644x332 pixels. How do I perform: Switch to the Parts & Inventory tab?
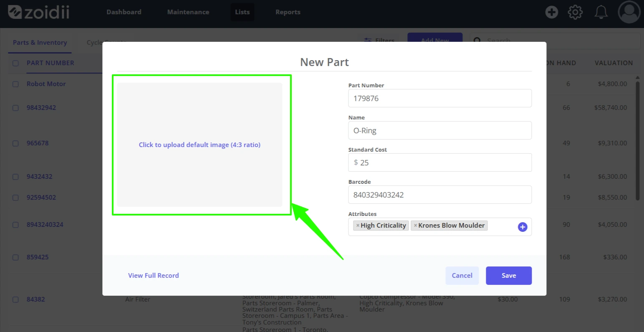[40, 43]
